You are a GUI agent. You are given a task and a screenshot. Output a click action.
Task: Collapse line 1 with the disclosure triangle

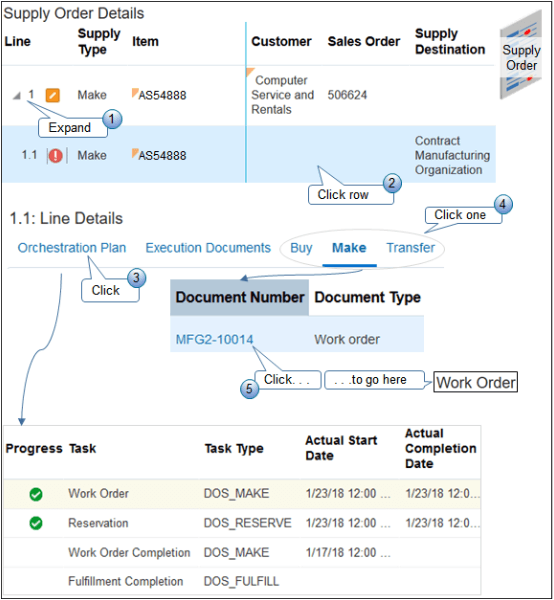(16, 96)
